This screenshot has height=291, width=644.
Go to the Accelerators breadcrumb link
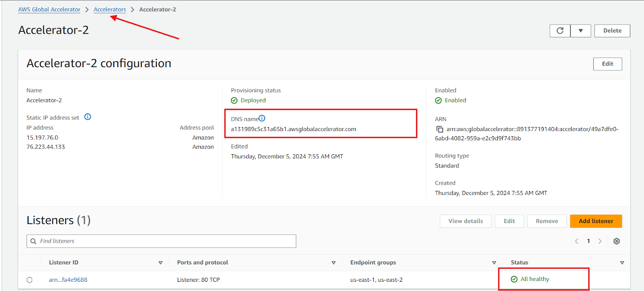[x=110, y=9]
